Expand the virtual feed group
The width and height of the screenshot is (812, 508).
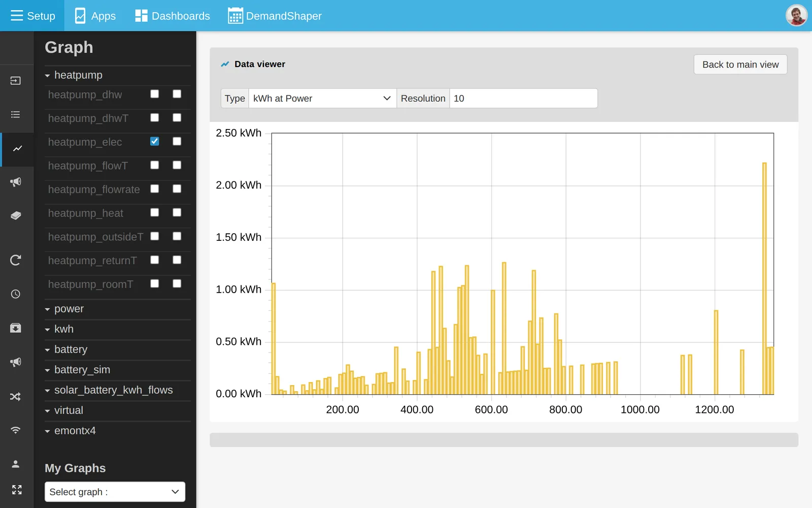pyautogui.click(x=118, y=410)
